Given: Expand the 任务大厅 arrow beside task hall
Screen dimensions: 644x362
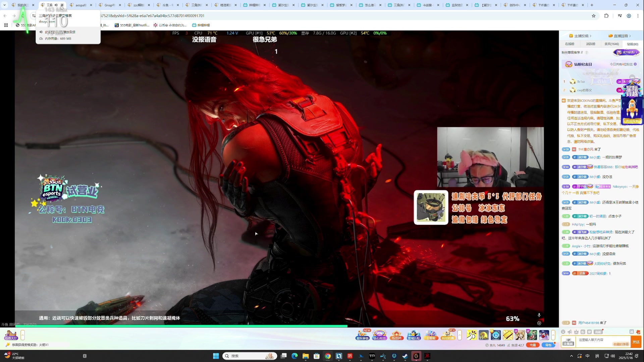Looking at the screenshot, I should tap(22, 335).
